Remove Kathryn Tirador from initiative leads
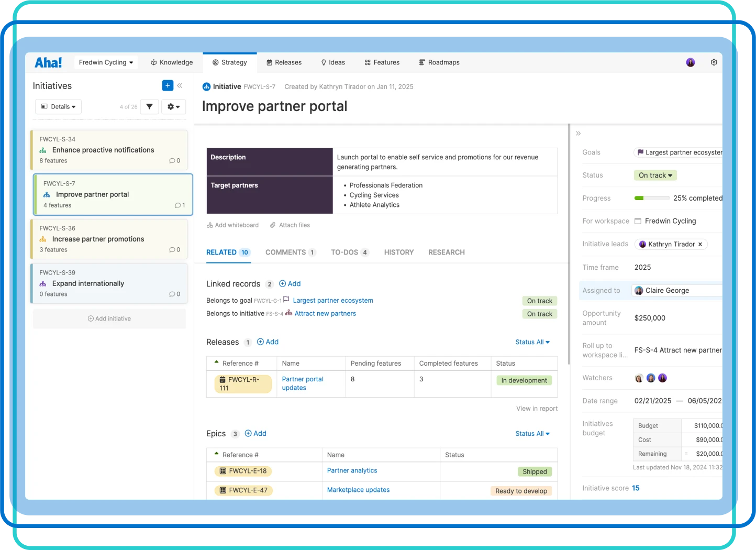Viewport: 756px width, 550px height. [x=700, y=244]
